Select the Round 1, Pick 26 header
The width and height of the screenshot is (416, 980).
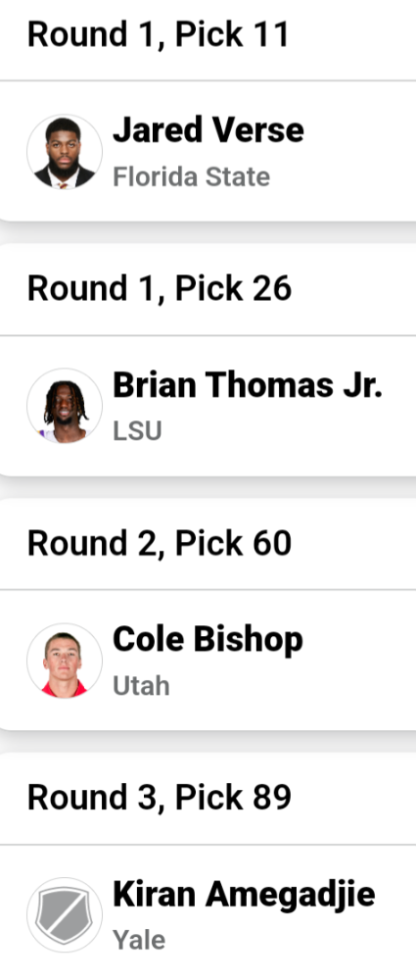click(160, 288)
